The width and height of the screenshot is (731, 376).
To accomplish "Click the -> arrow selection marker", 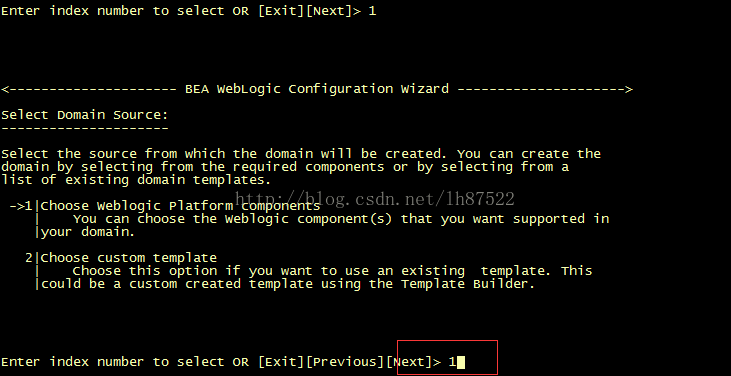I will click(x=17, y=206).
